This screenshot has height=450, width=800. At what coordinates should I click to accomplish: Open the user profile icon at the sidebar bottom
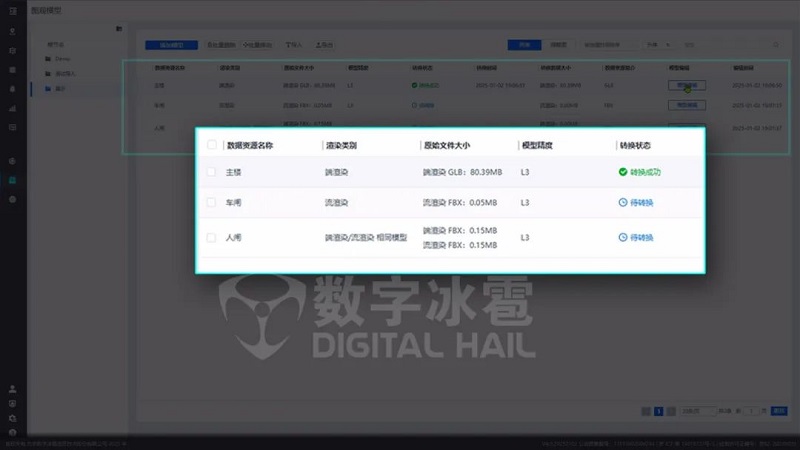click(13, 389)
